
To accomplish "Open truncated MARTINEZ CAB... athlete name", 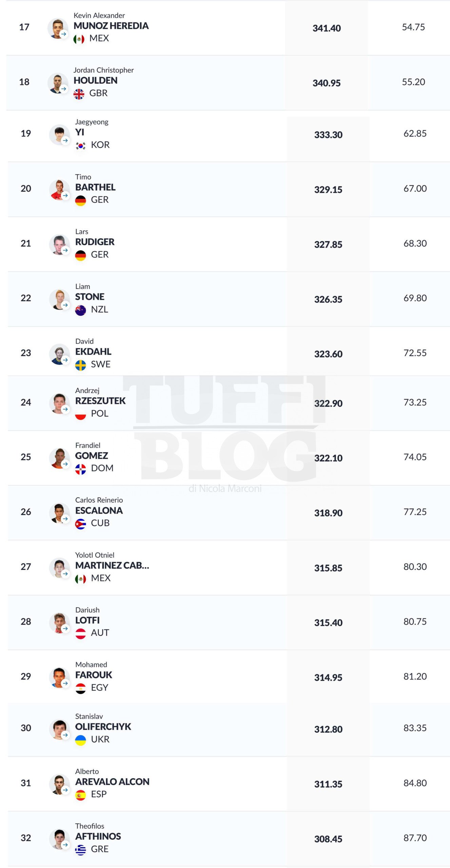I will click(112, 566).
